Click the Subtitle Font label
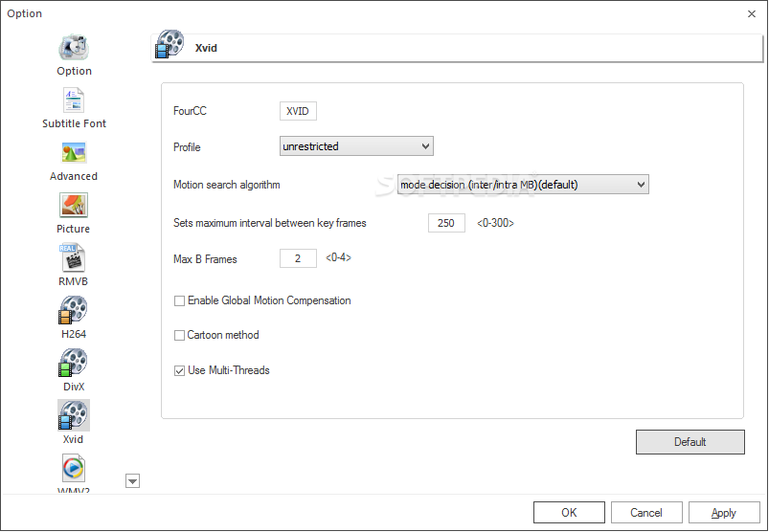 [x=74, y=123]
